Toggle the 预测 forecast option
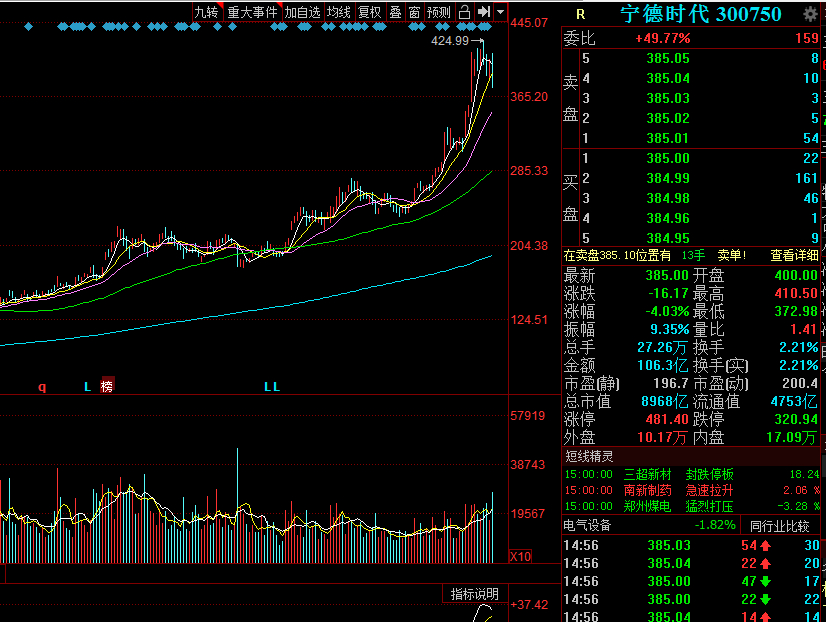This screenshot has height=622, width=826. pyautogui.click(x=439, y=12)
